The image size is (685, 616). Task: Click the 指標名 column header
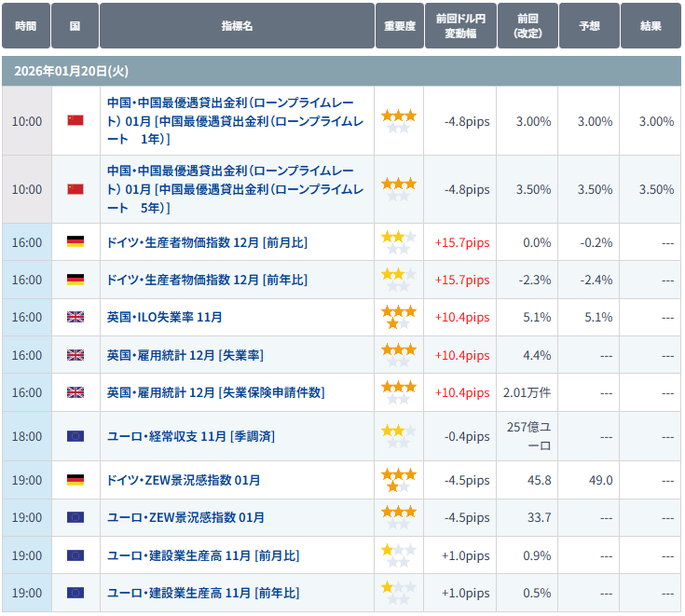coord(237,26)
